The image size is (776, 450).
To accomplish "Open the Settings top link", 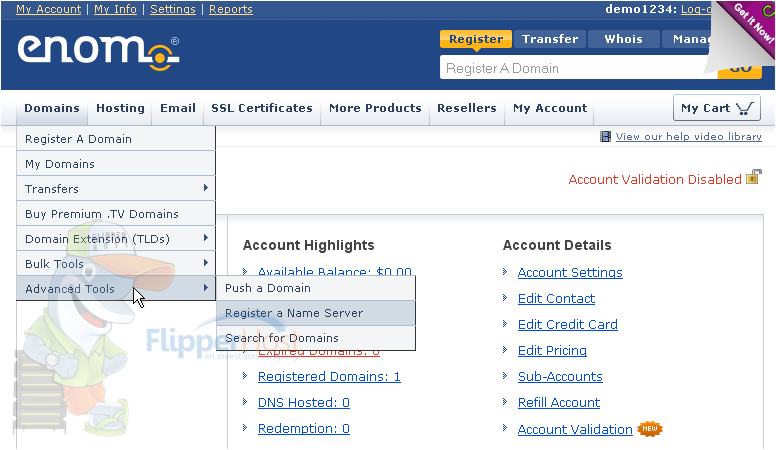I will [173, 9].
